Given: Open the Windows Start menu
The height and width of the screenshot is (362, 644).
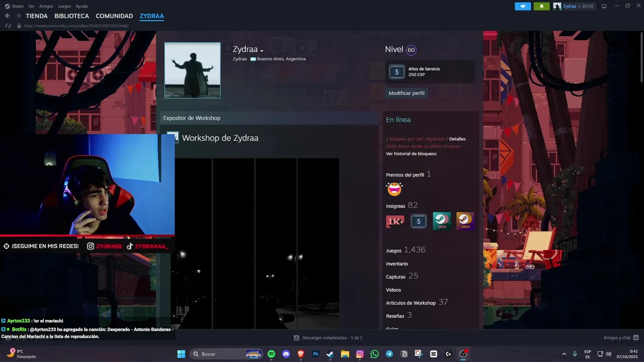Looking at the screenshot, I should pos(181,354).
